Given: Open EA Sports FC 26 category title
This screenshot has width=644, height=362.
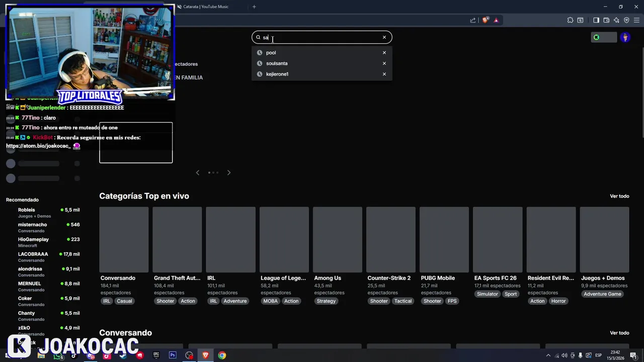Looking at the screenshot, I should [x=496, y=278].
